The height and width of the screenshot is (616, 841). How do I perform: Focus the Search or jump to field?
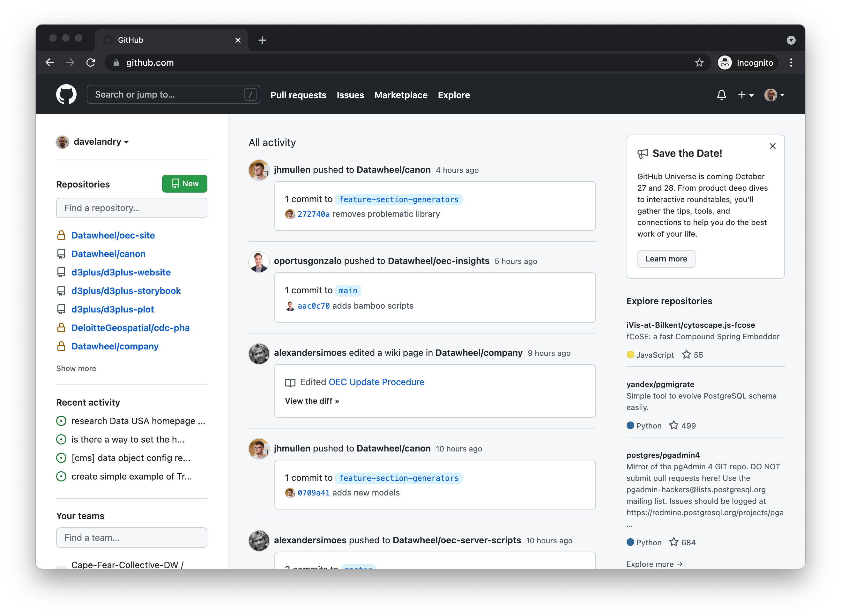coord(173,95)
